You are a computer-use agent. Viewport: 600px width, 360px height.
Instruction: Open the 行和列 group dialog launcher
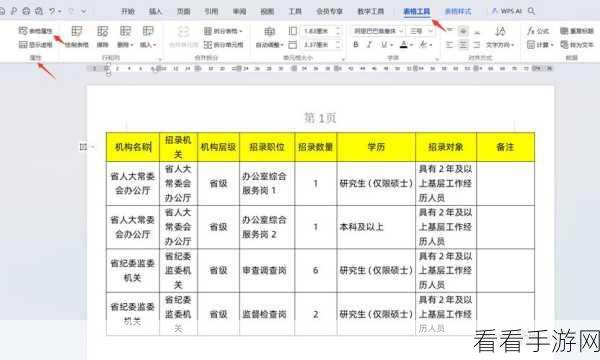[160, 59]
